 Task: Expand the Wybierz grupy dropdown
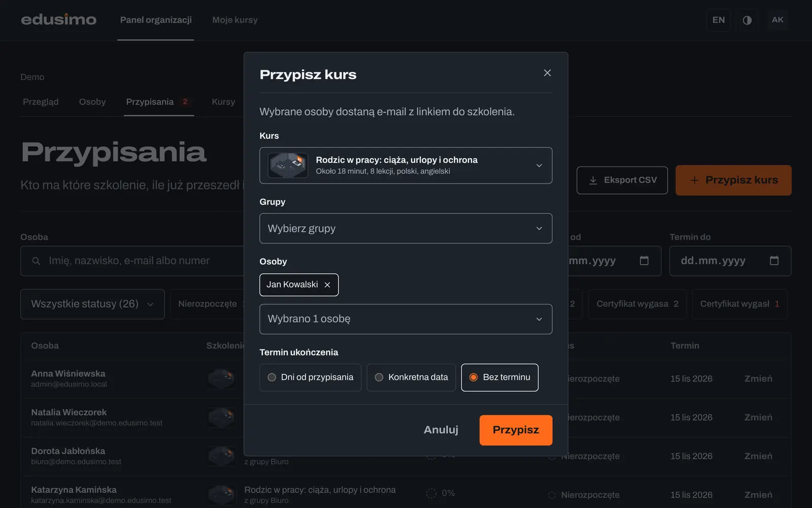(x=405, y=229)
